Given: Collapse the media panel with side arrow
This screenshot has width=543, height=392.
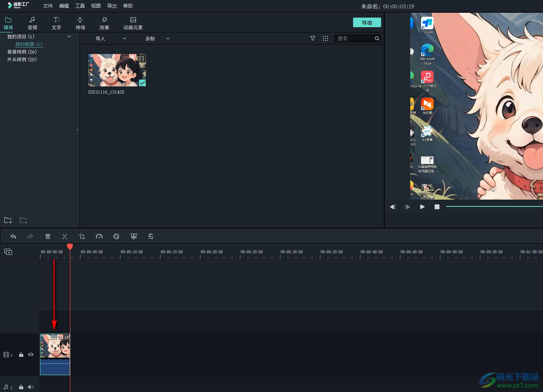Looking at the screenshot, I should pos(77,130).
